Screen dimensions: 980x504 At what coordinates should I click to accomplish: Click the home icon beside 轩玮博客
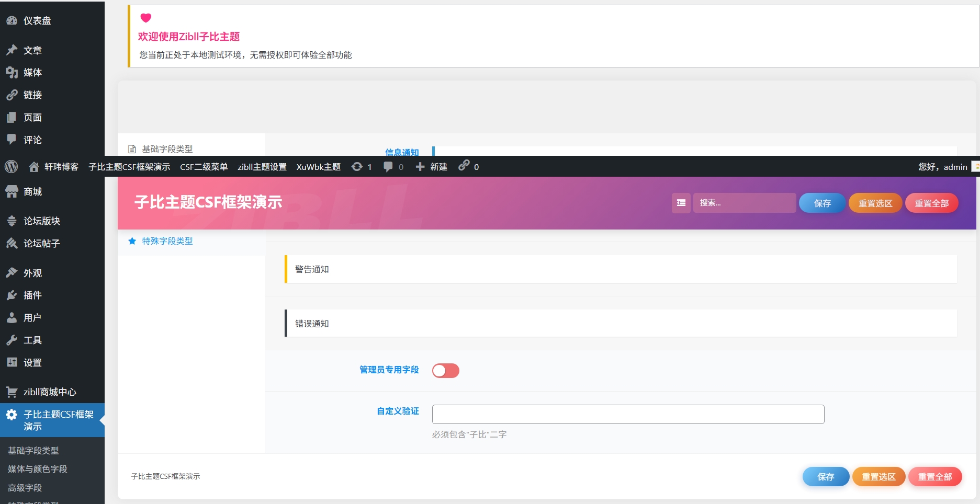tap(34, 167)
